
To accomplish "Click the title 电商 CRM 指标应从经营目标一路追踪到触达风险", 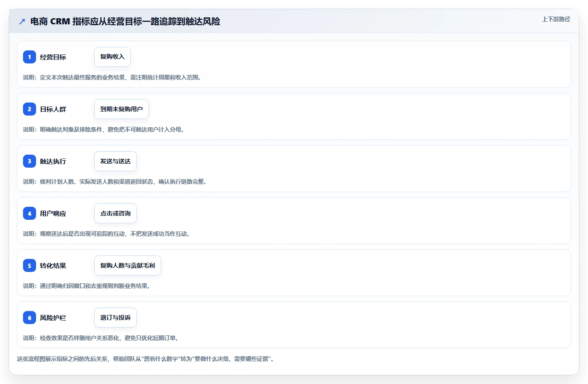I will pos(125,21).
